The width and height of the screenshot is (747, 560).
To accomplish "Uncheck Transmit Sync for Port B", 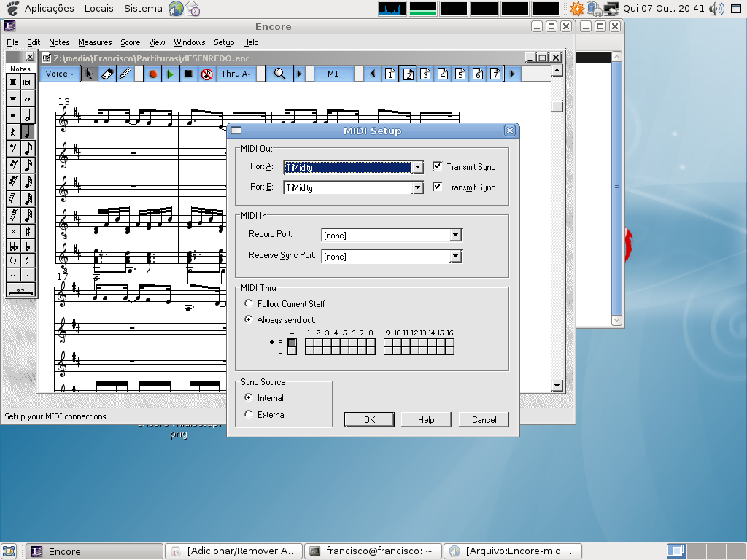I will coord(438,187).
